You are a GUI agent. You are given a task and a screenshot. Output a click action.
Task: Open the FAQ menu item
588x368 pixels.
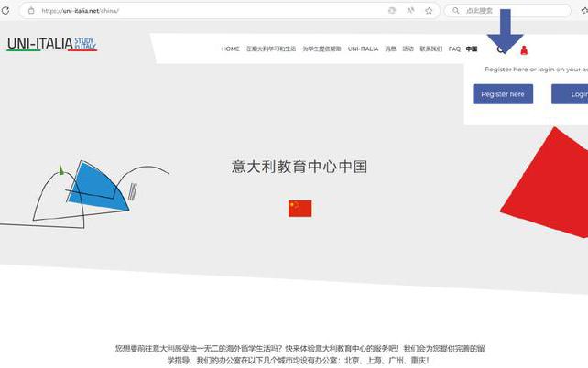tap(454, 49)
